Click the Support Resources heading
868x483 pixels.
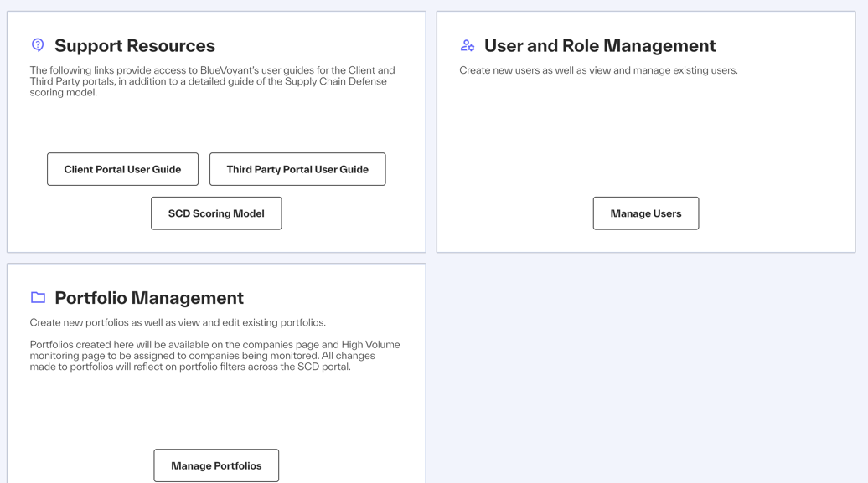click(135, 45)
